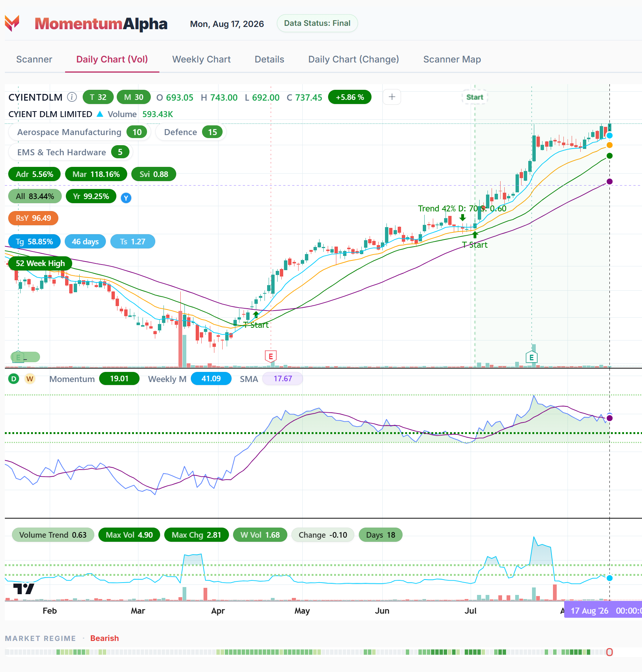
Task: Switch to the Weekly Chart tab
Action: click(x=201, y=59)
